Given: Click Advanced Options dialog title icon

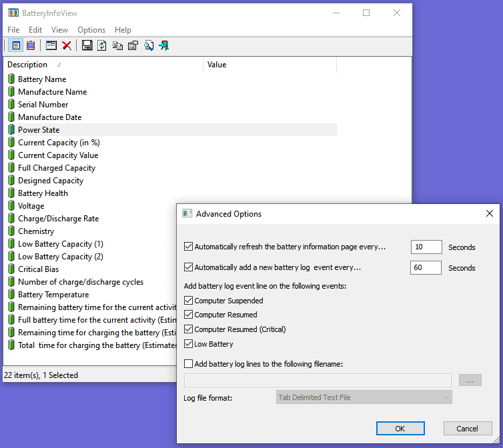Looking at the screenshot, I should point(187,213).
